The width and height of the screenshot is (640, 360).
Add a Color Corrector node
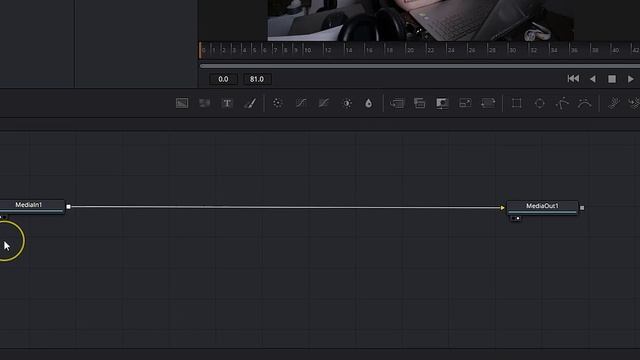[x=278, y=103]
